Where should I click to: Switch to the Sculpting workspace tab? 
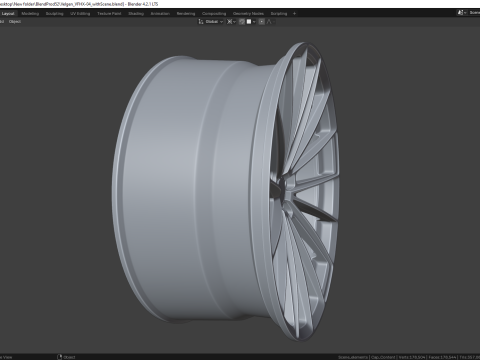click(x=54, y=14)
